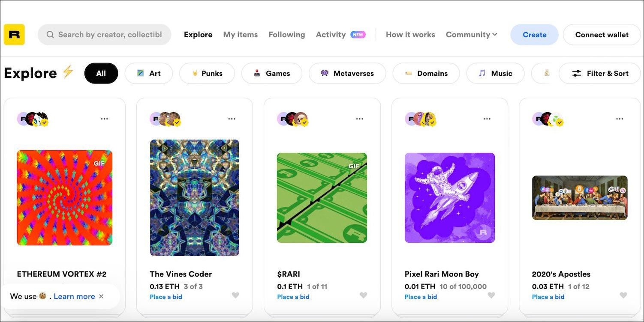Image resolution: width=644 pixels, height=322 pixels.
Task: Favorite the $RARI collectible with heart
Action: click(x=363, y=295)
